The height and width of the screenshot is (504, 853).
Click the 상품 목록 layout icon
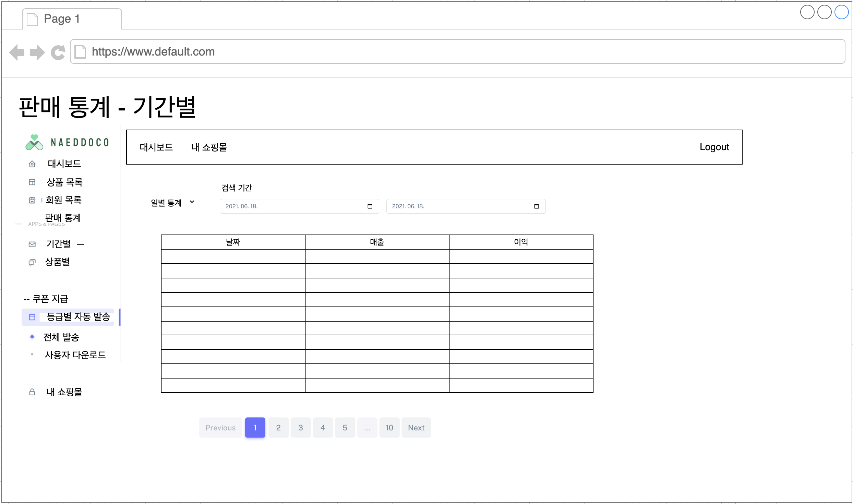[x=32, y=182]
